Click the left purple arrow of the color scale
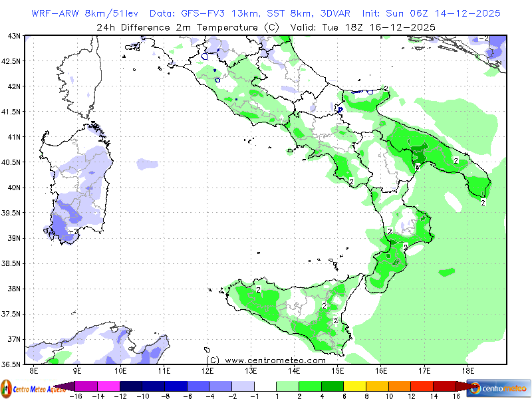532x399 pixels. (59, 386)
